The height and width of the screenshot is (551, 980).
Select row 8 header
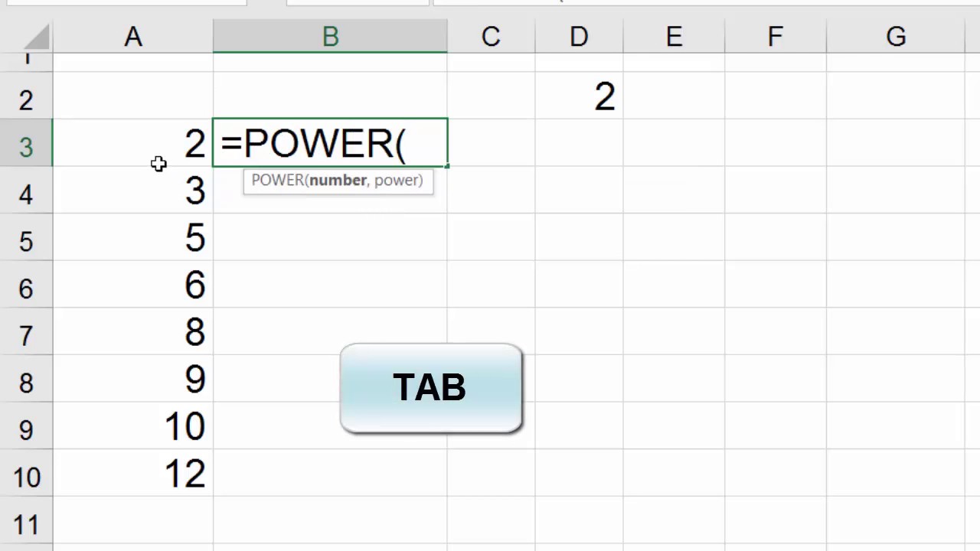(26, 379)
